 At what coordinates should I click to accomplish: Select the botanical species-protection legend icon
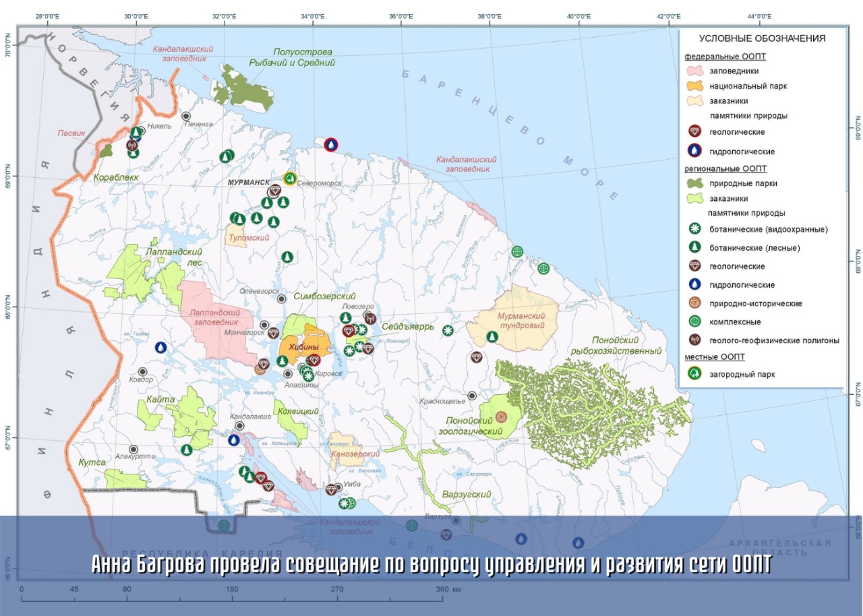pos(695,229)
